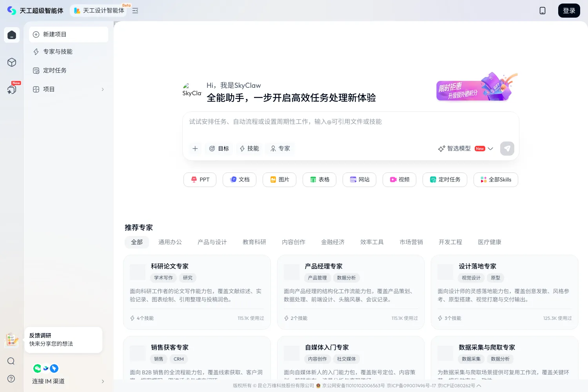Screen dimensions: 588x392
Task: Click the 登录 login button
Action: [569, 11]
